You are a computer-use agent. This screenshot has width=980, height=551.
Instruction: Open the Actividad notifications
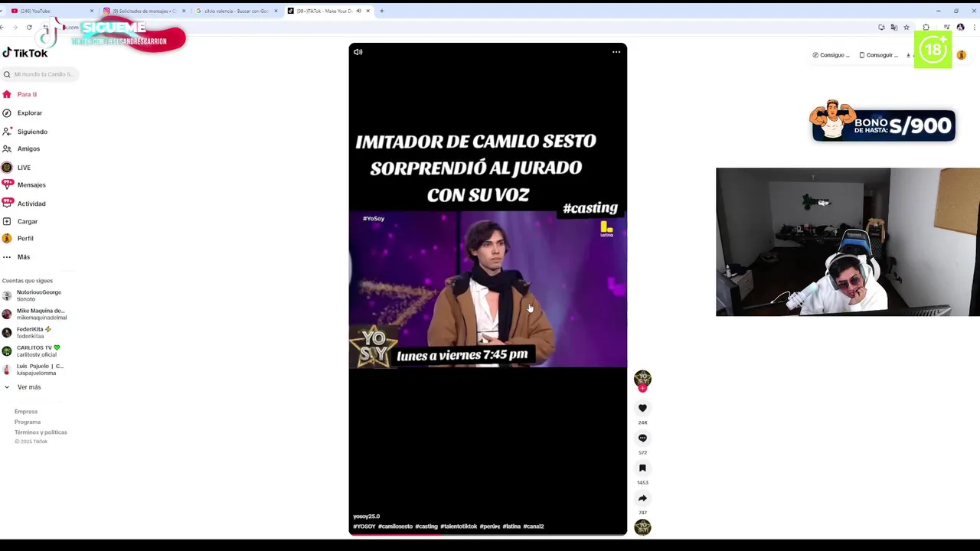tap(31, 204)
